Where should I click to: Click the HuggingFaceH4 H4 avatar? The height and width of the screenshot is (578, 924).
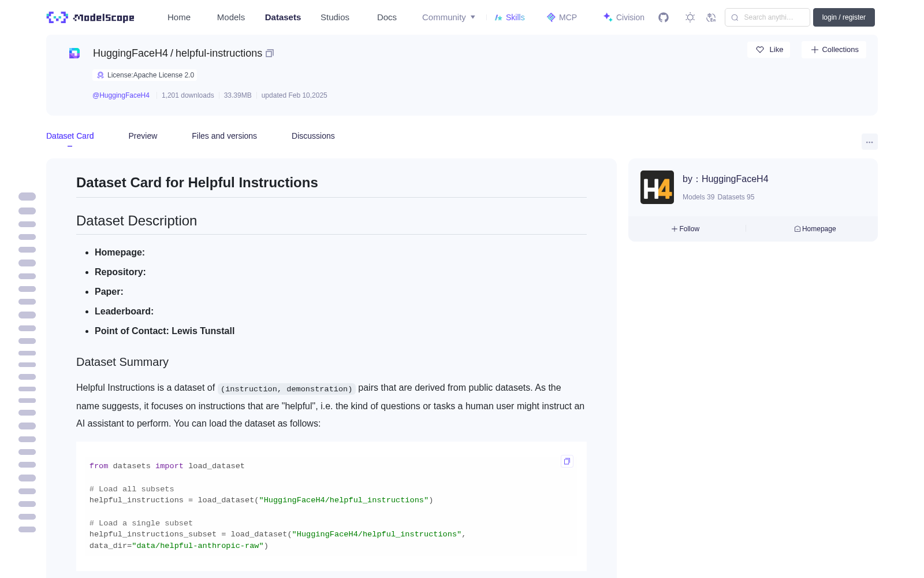657,187
